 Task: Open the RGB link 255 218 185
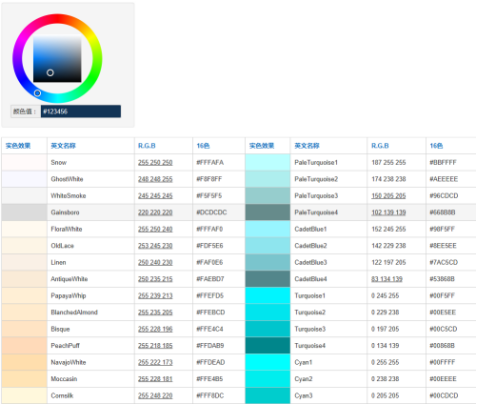[155, 346]
